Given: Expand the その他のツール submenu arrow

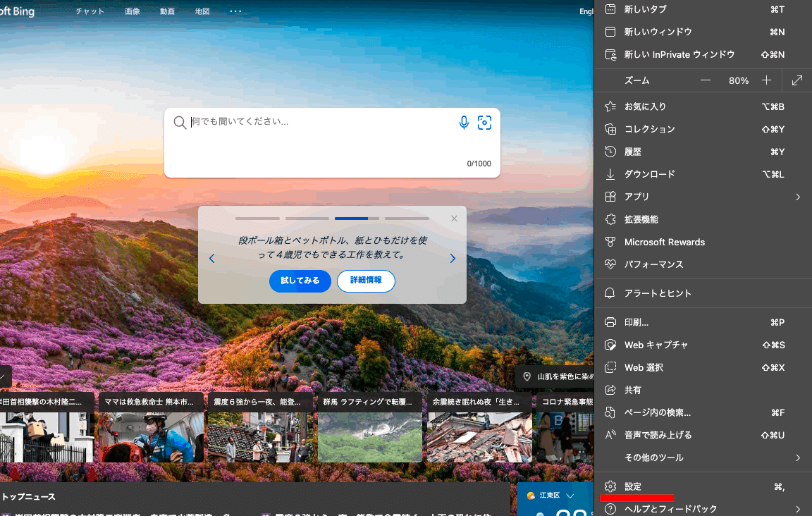Looking at the screenshot, I should [x=798, y=458].
